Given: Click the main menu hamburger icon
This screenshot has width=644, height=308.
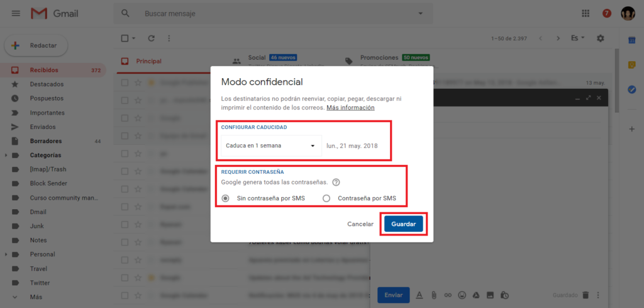Looking at the screenshot, I should pyautogui.click(x=16, y=14).
